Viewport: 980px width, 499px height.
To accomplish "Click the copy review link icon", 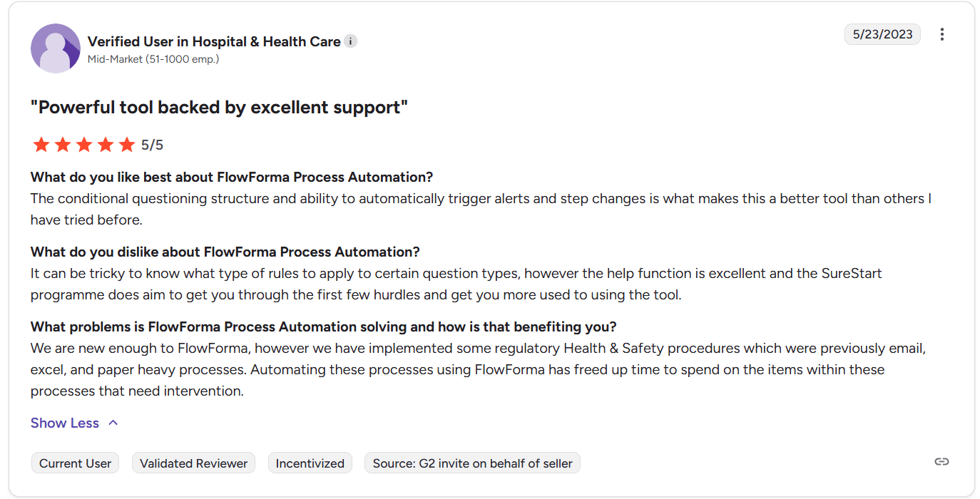I will click(941, 462).
